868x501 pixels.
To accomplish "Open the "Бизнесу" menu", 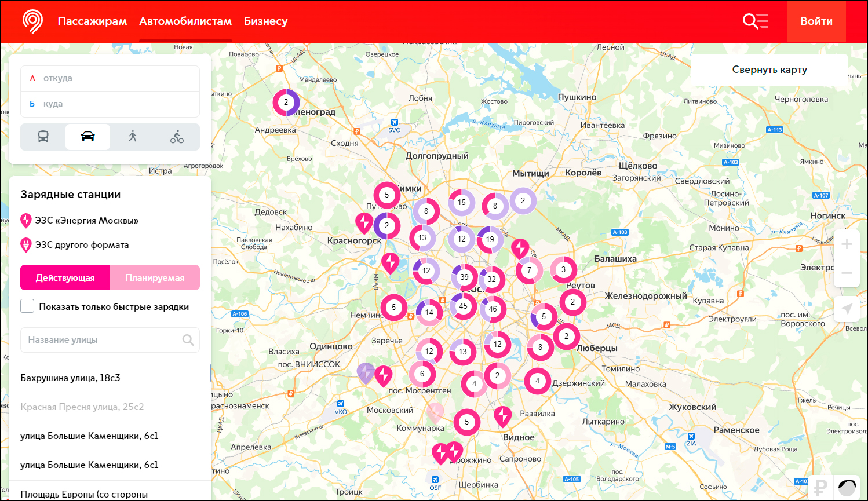I will [265, 21].
